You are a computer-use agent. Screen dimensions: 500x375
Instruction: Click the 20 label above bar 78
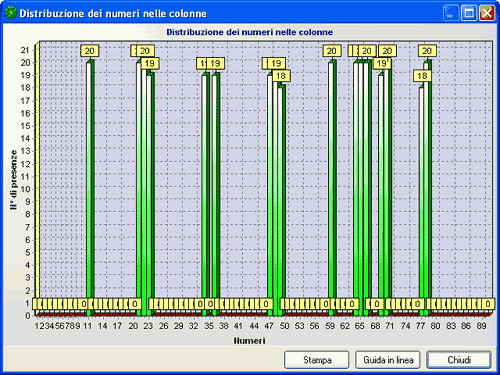pyautogui.click(x=427, y=51)
